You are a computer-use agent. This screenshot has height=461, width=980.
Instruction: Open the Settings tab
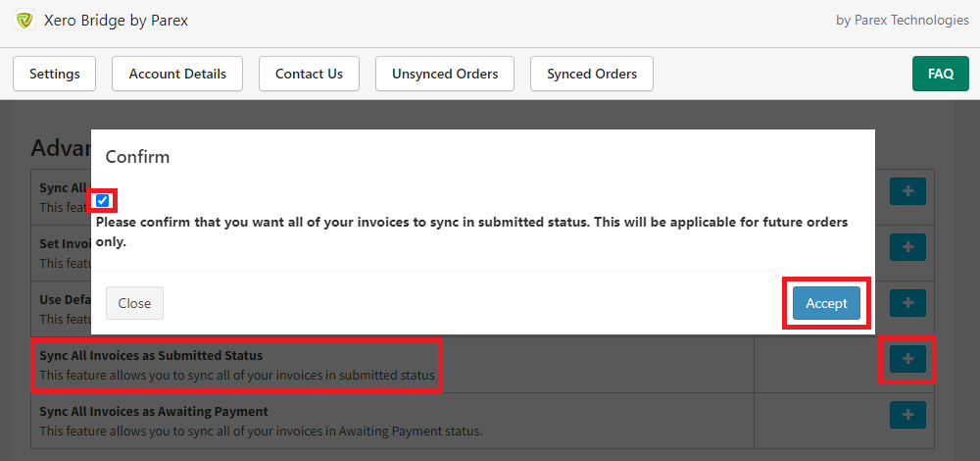(54, 74)
